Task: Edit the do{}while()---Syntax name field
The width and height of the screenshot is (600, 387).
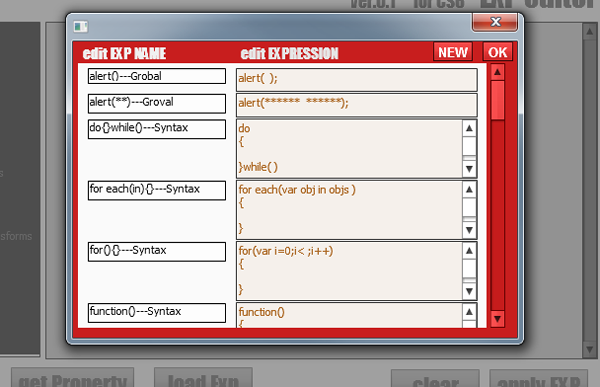Action: click(x=157, y=129)
